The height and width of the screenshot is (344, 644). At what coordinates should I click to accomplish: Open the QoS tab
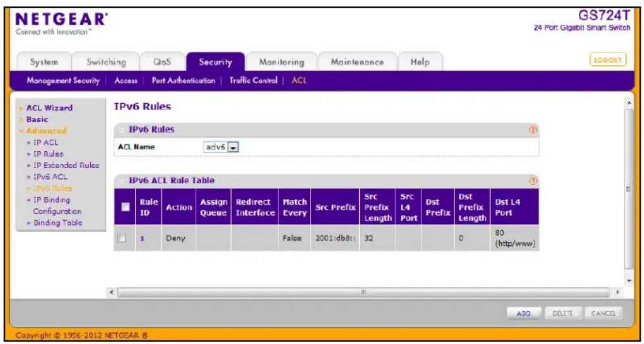(162, 62)
